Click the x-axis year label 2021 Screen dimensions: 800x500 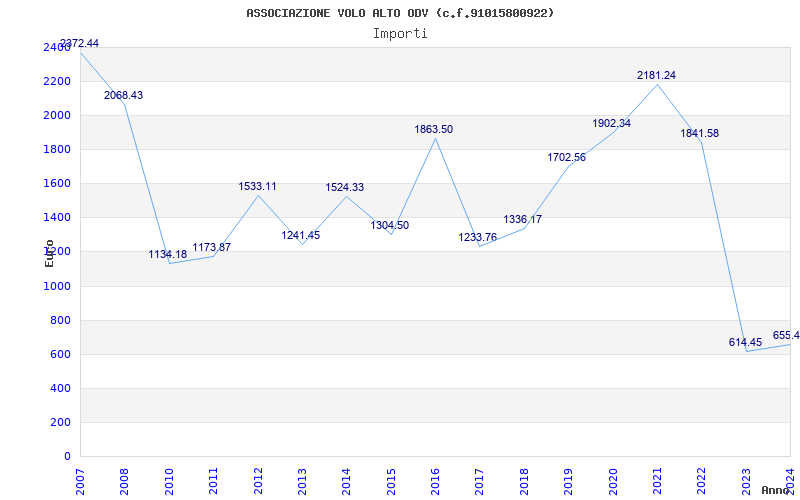(x=658, y=481)
